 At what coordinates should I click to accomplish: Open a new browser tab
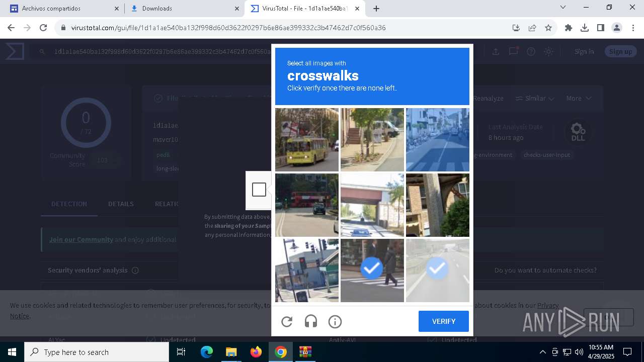[x=376, y=9]
